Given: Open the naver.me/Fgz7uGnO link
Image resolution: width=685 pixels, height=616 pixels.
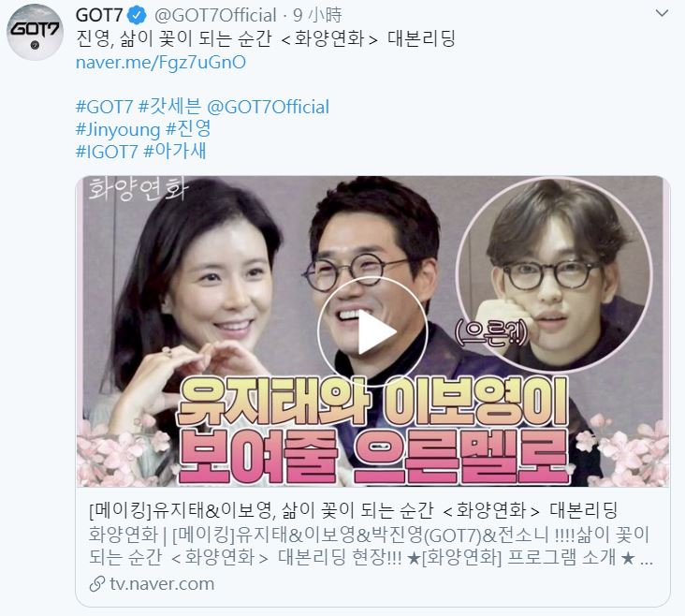Looking at the screenshot, I should click(x=161, y=62).
